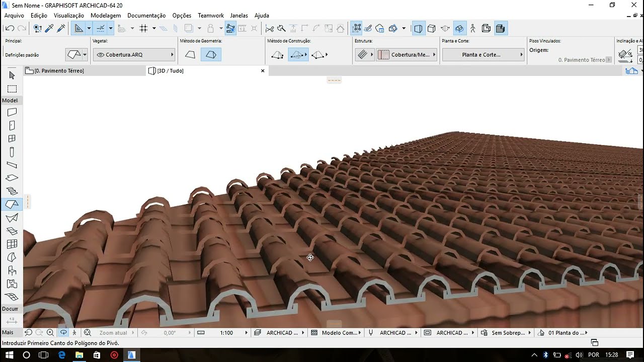Pick up parameters with eyedropper icon
This screenshot has width=644, height=362.
50,29
